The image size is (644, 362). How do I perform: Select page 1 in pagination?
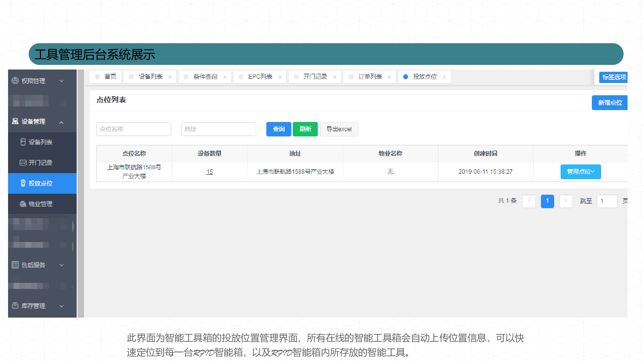(547, 201)
